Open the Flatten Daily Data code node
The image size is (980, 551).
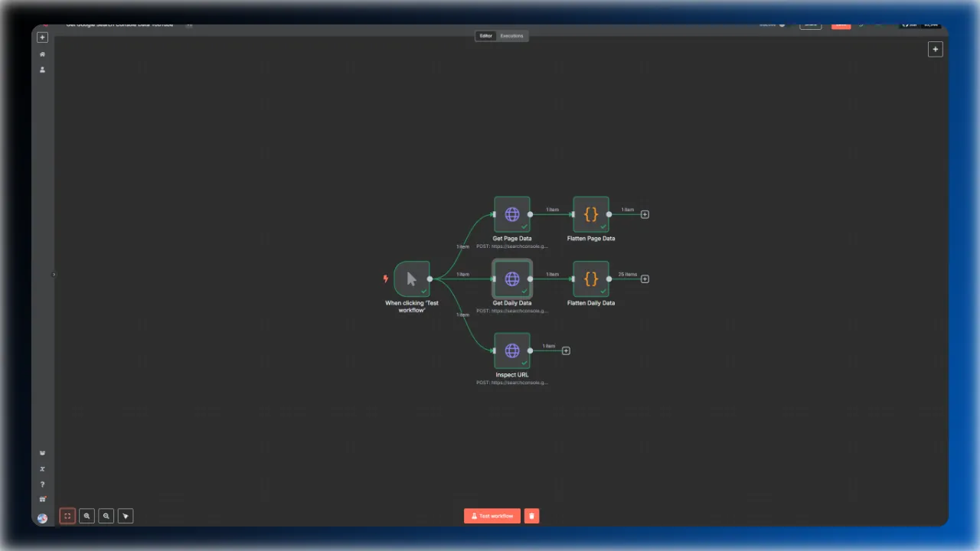tap(590, 279)
